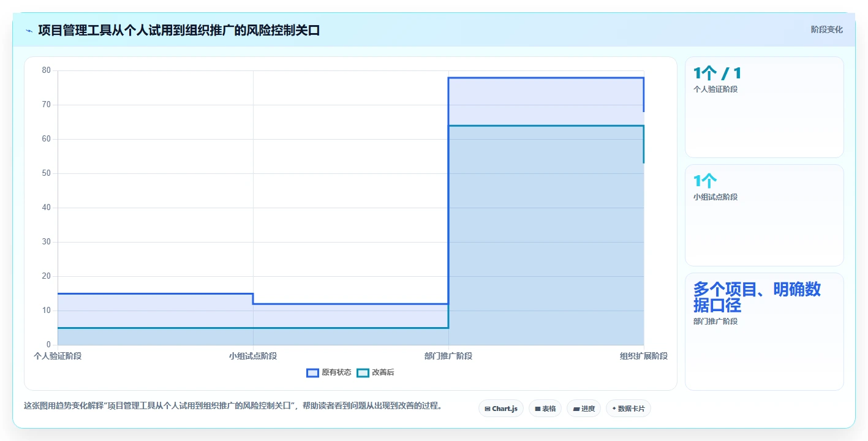Click the chart description sentence below the chart
The image size is (868, 441).
[x=233, y=405]
